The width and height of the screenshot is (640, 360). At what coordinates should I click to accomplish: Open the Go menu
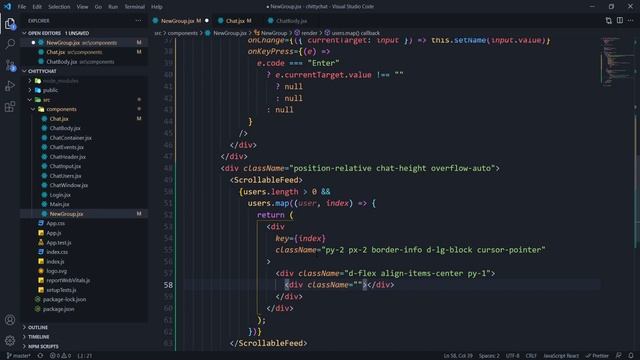[98, 7]
